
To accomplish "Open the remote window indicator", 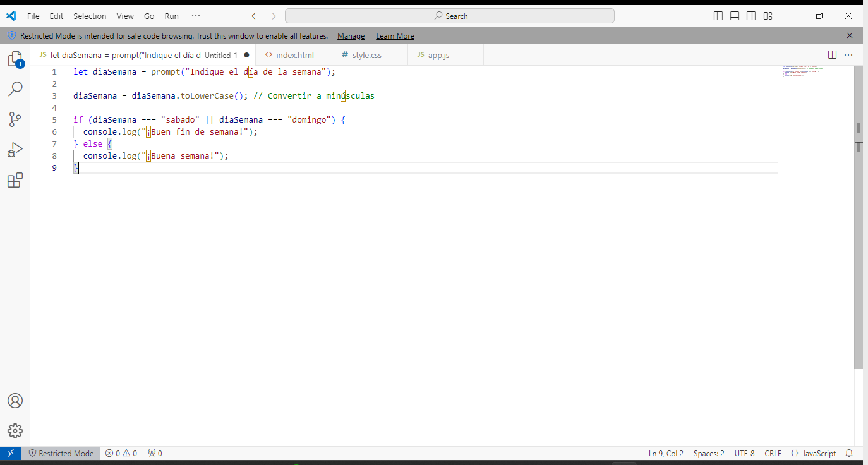I will (x=11, y=453).
